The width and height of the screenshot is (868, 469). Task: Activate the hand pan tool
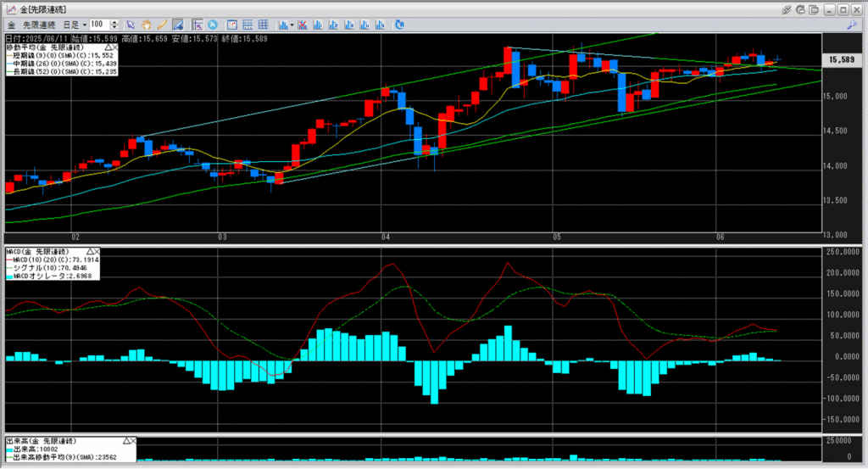pos(146,25)
